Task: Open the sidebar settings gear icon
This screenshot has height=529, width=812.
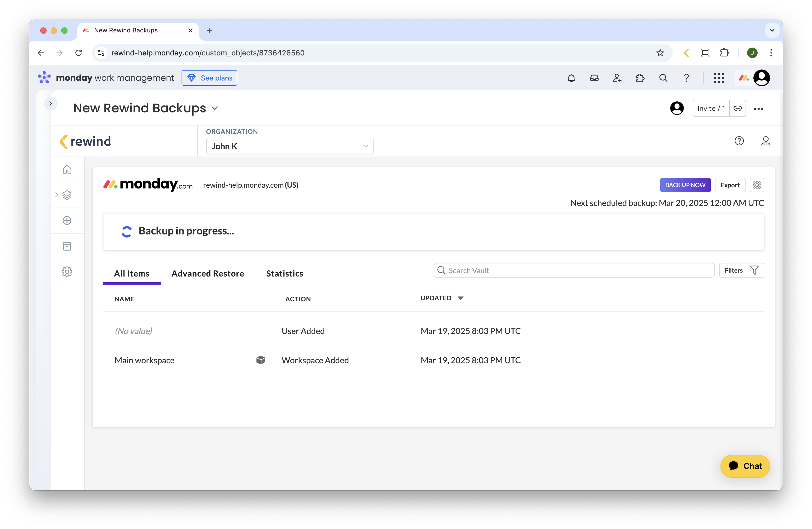Action: tap(67, 272)
